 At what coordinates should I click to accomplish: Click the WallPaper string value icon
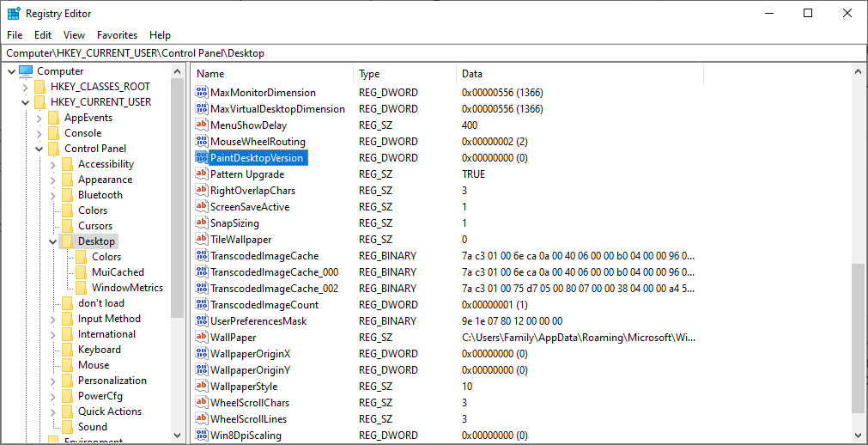(x=202, y=338)
